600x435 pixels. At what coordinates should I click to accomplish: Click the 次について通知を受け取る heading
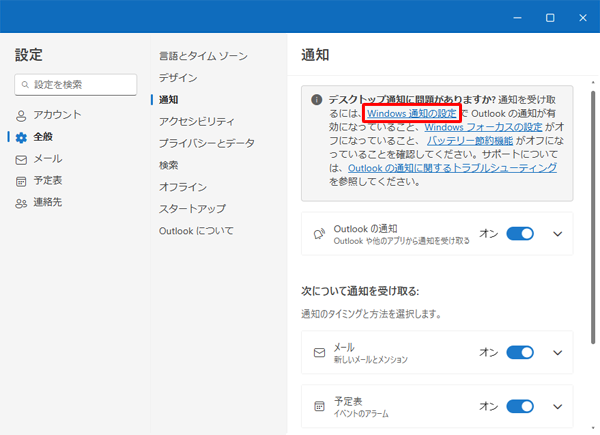(360, 292)
